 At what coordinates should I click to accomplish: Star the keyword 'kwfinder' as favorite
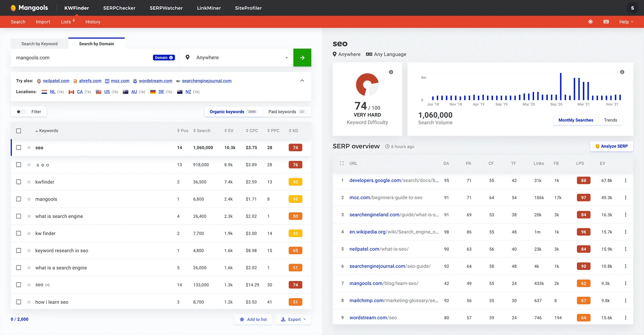[x=29, y=182]
